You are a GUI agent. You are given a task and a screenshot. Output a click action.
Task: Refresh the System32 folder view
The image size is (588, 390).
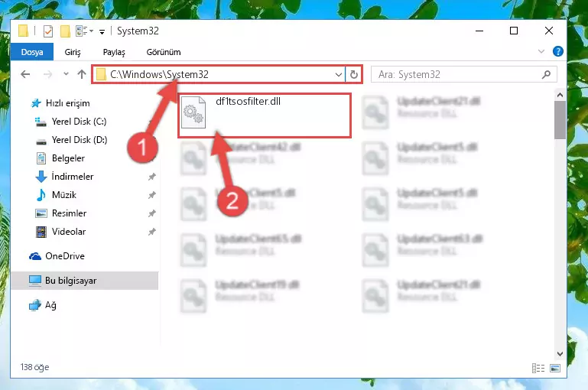click(353, 75)
